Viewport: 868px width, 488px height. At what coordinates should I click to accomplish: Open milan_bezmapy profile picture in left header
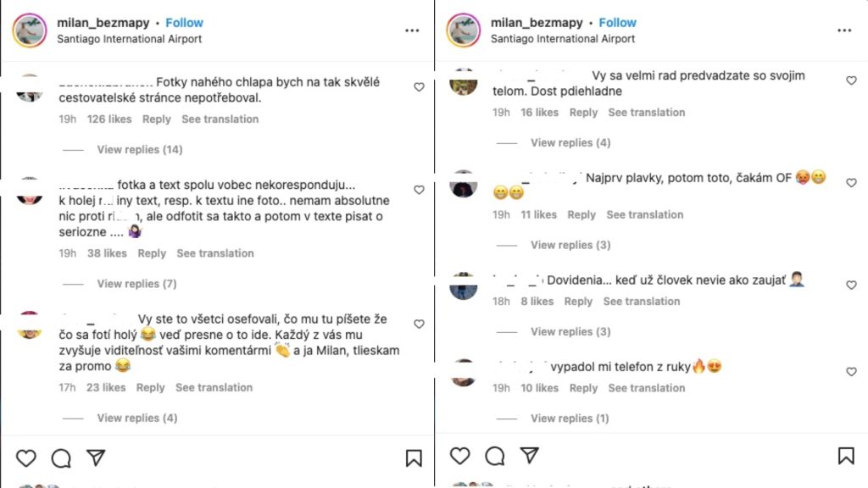[30, 30]
